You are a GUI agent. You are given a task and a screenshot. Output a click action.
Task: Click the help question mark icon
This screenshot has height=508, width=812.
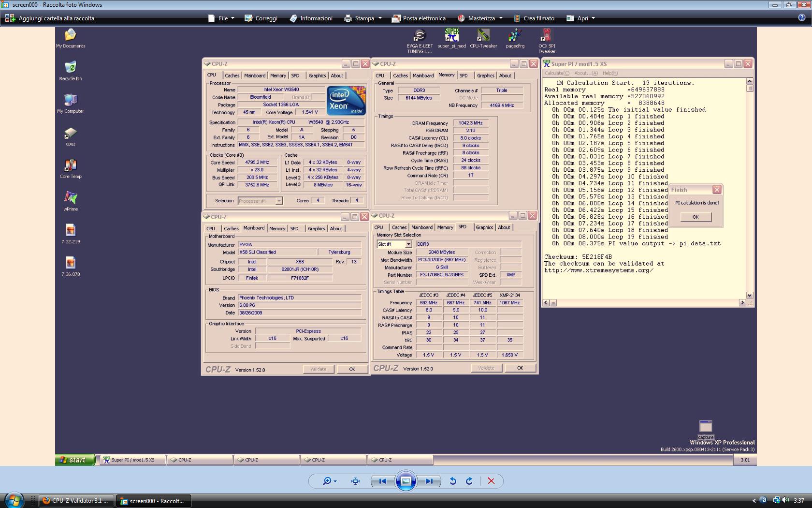click(802, 18)
